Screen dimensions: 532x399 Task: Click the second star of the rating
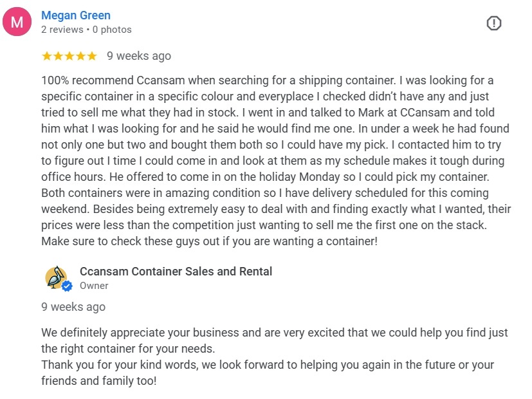[x=58, y=56]
